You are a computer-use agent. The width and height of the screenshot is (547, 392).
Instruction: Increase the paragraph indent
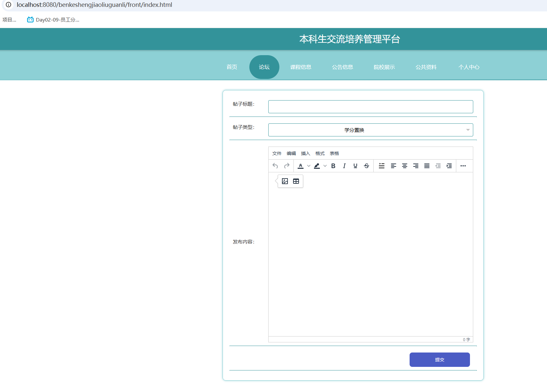pyautogui.click(x=449, y=166)
